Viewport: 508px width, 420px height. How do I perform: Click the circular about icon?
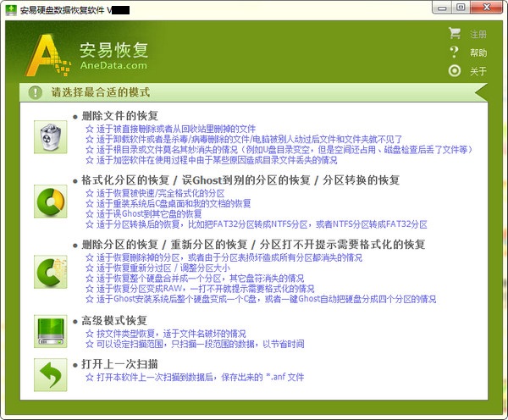coord(455,70)
